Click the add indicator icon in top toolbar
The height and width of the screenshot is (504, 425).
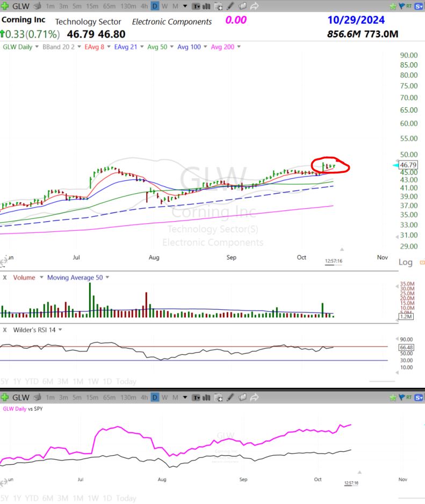click(219, 6)
